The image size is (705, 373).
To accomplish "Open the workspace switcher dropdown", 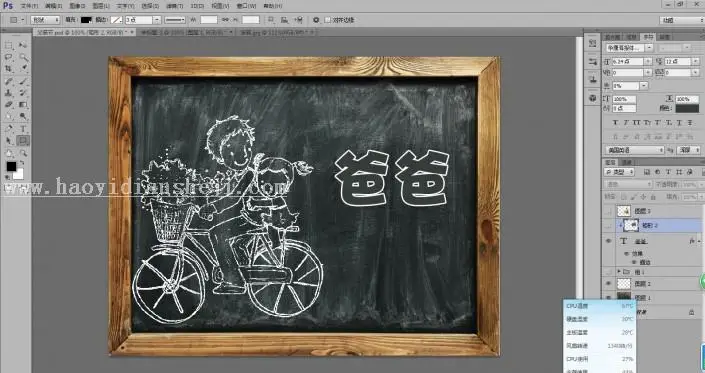I will click(682, 20).
